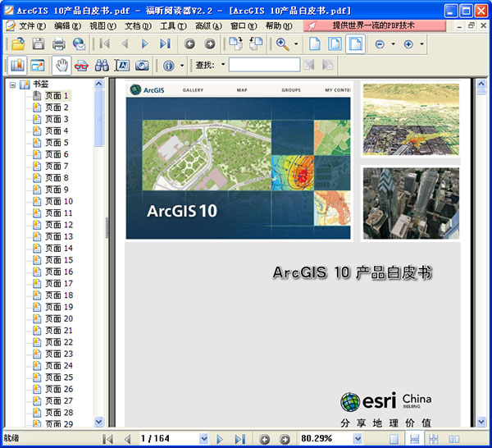This screenshot has height=448, width=492.
Task: Switch to single page layout
Action: 394,439
